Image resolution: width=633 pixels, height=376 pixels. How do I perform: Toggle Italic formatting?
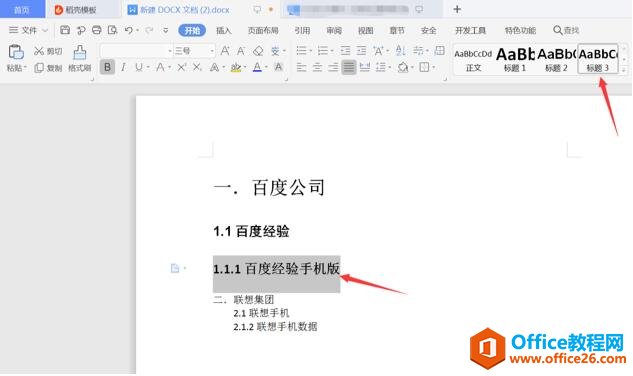(123, 67)
